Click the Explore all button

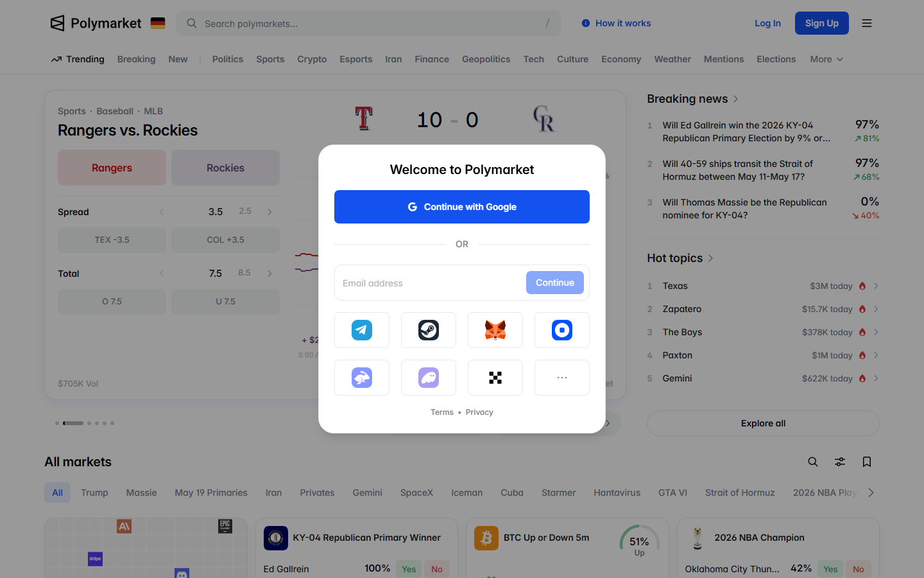pos(763,423)
